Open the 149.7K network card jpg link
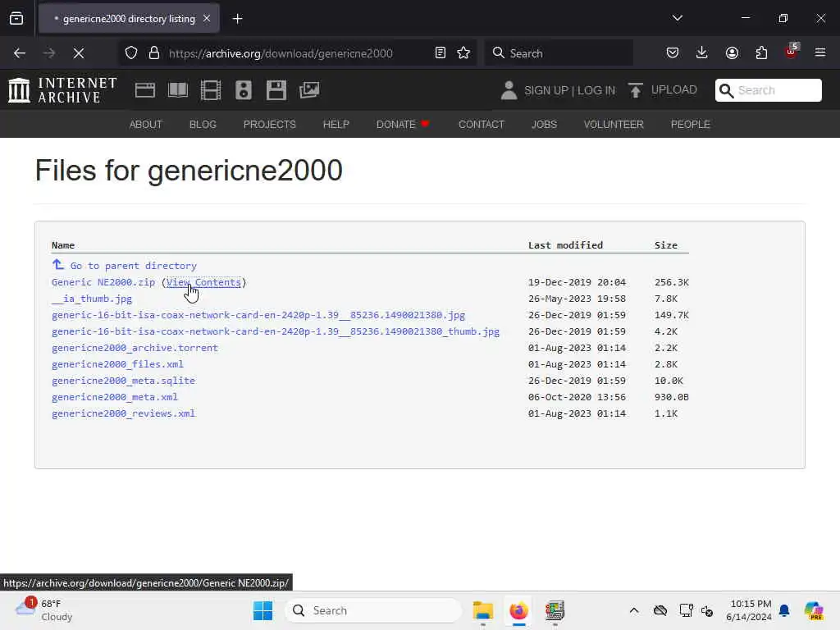The image size is (840, 630). (258, 315)
